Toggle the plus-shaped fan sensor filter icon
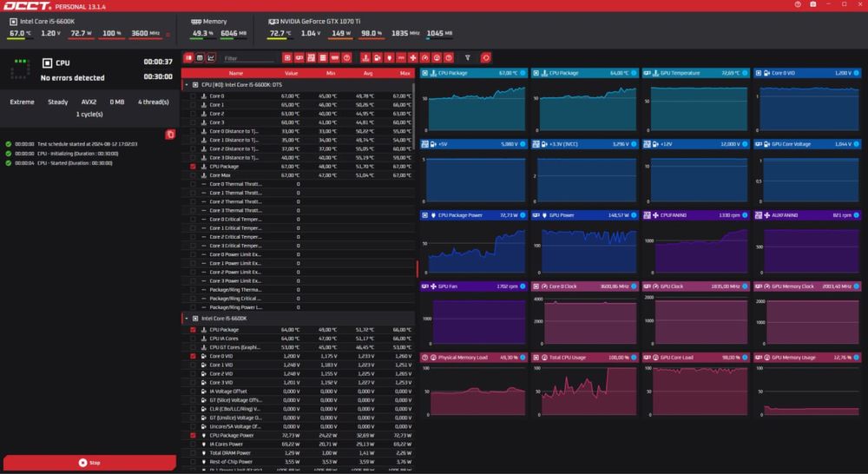Viewport: 868px width, 474px height. pyautogui.click(x=413, y=58)
